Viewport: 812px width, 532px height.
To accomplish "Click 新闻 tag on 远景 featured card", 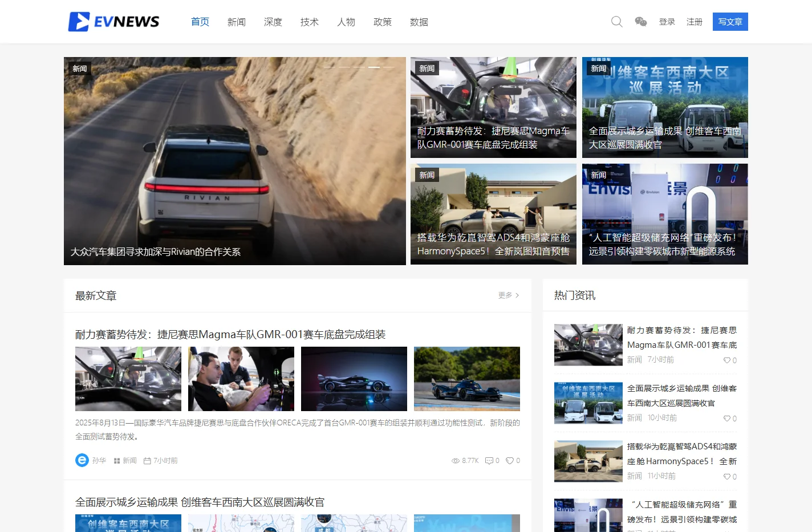I will (x=599, y=175).
